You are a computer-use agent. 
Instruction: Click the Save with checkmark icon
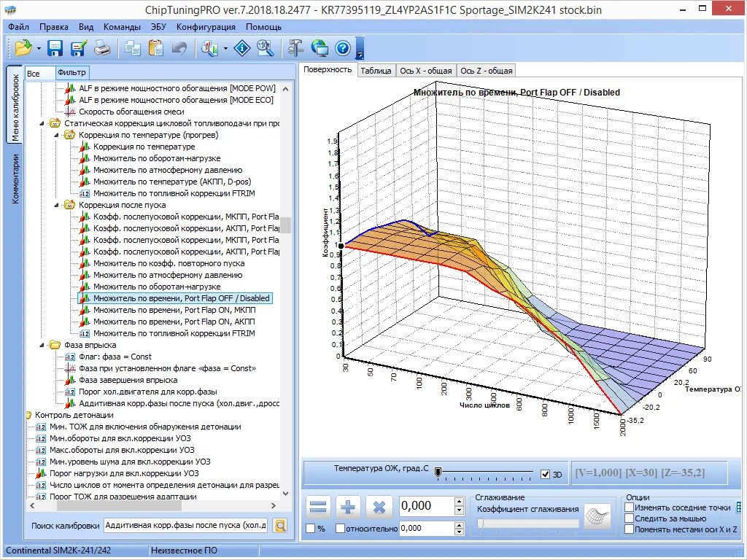[x=79, y=48]
